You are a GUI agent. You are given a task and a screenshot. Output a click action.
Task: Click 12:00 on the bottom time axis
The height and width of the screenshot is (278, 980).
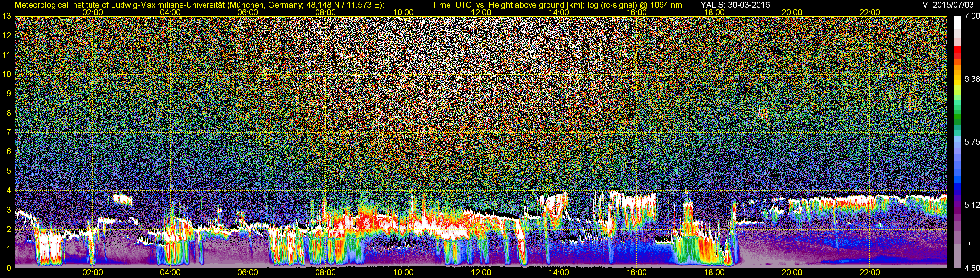click(x=481, y=273)
